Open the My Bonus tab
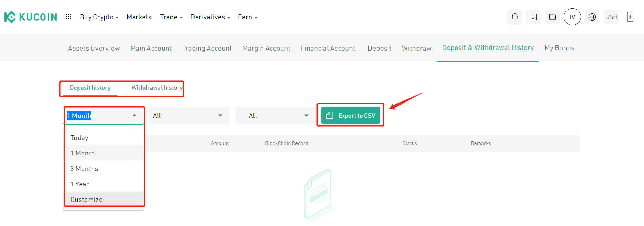Viewport: 644px width, 226px height. (559, 48)
